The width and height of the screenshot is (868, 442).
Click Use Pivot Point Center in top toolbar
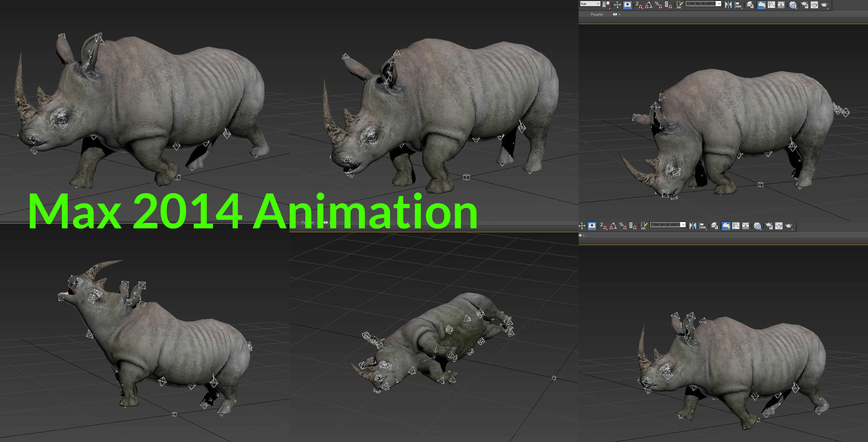click(x=606, y=5)
